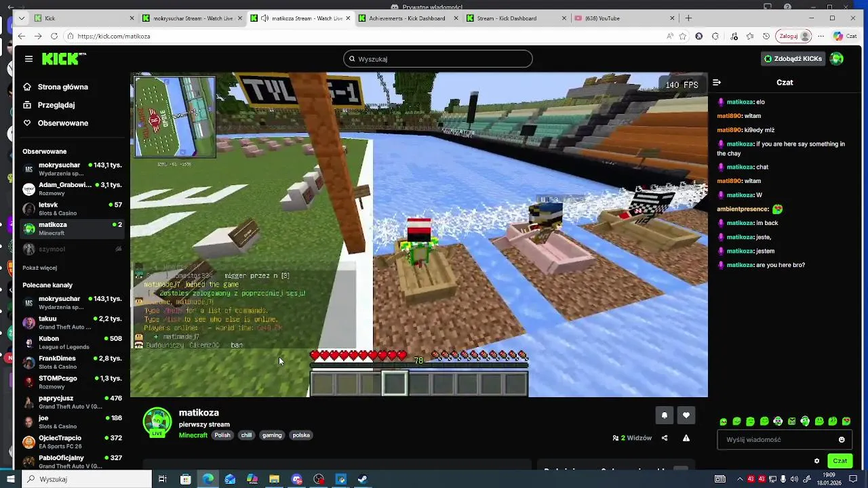Switch to mokrysuchar Stream tab
868x488 pixels.
(192, 18)
